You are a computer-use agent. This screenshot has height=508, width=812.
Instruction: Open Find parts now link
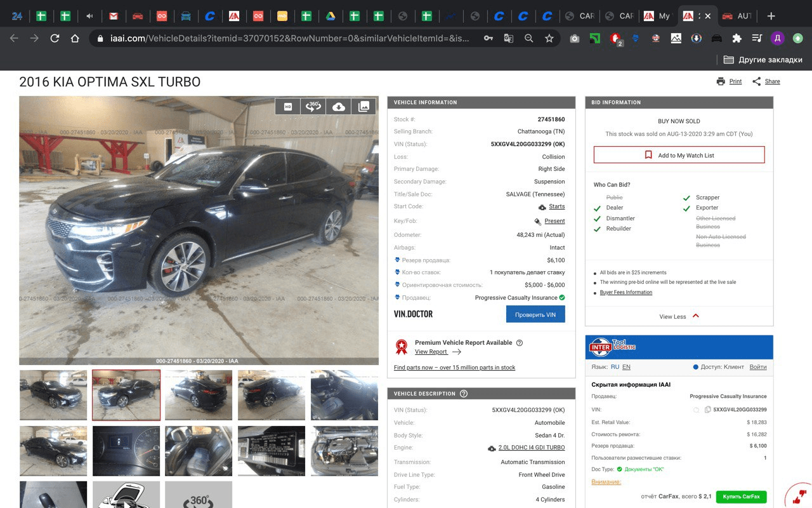454,368
